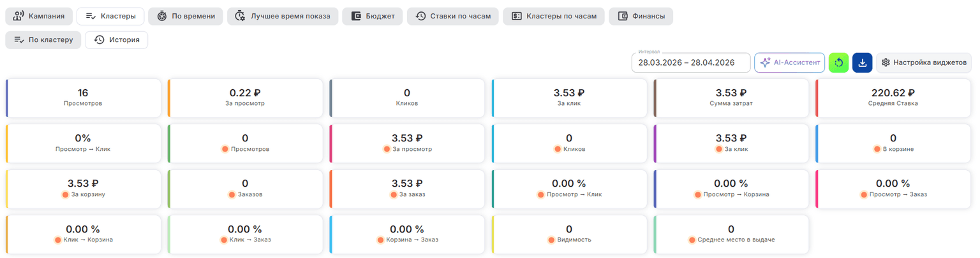Switch to Лучшее время показа tab
Image resolution: width=980 pixels, height=258 pixels.
pos(282,16)
